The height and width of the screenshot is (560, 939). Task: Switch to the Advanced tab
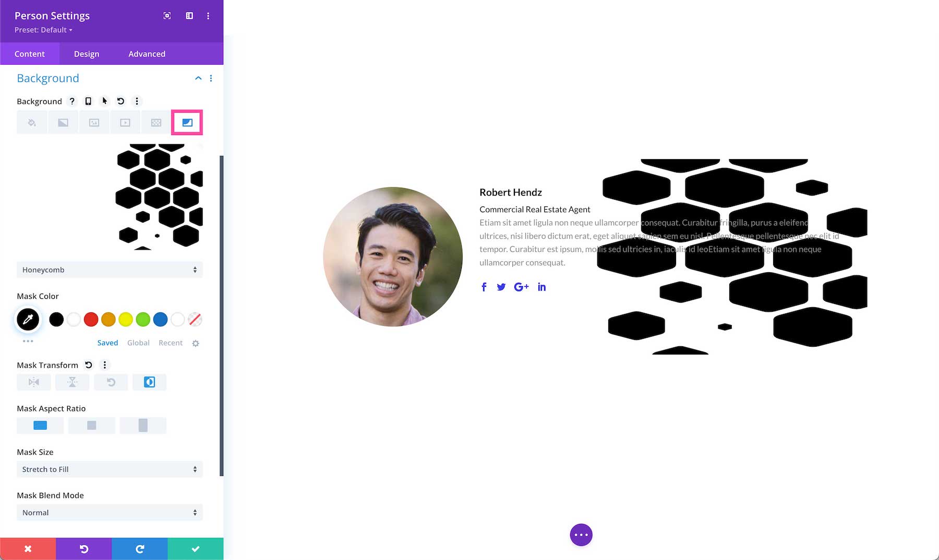click(147, 54)
